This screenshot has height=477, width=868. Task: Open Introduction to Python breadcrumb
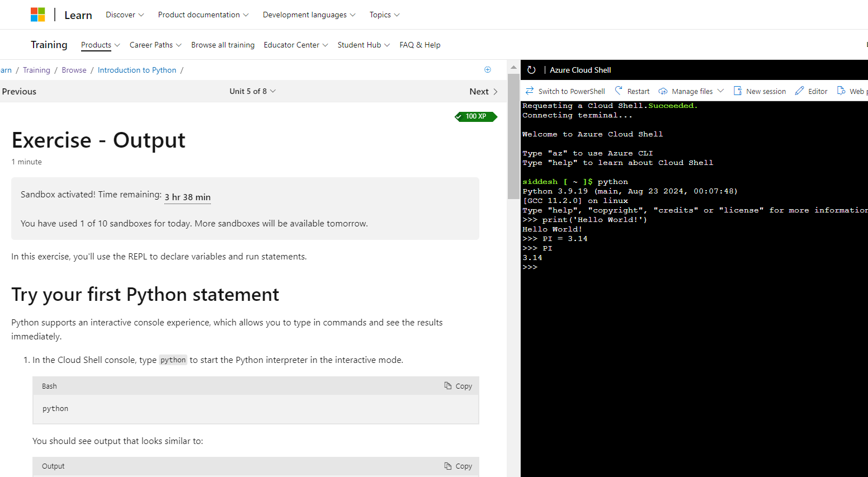click(137, 70)
